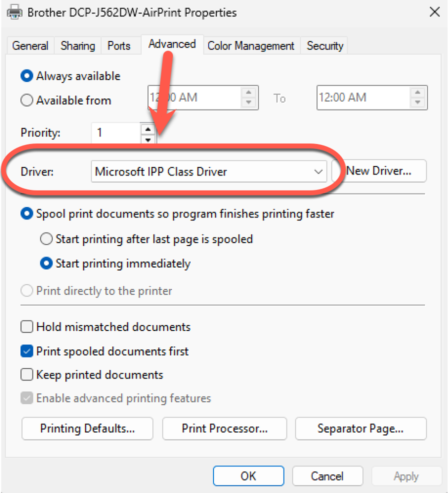Uncheck Print spooled documents first

[x=26, y=351]
